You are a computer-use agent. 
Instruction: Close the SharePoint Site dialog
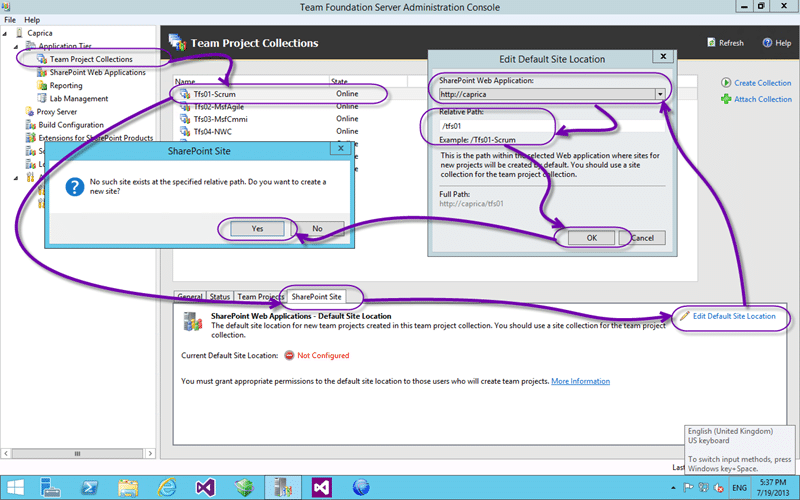(x=341, y=148)
